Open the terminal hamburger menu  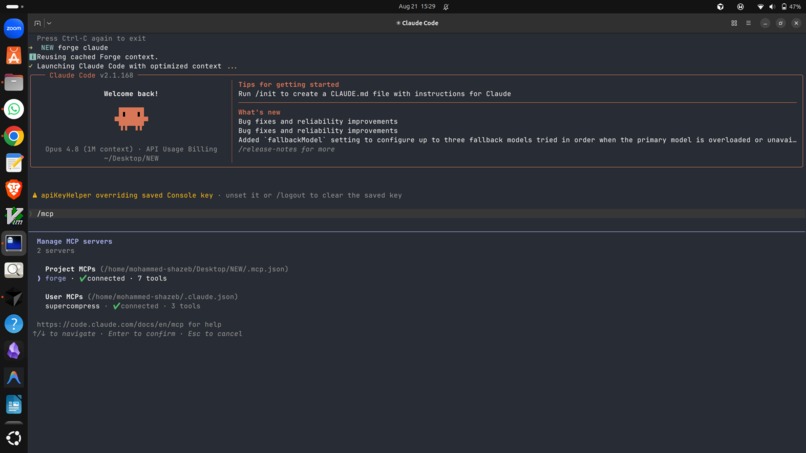coord(748,23)
